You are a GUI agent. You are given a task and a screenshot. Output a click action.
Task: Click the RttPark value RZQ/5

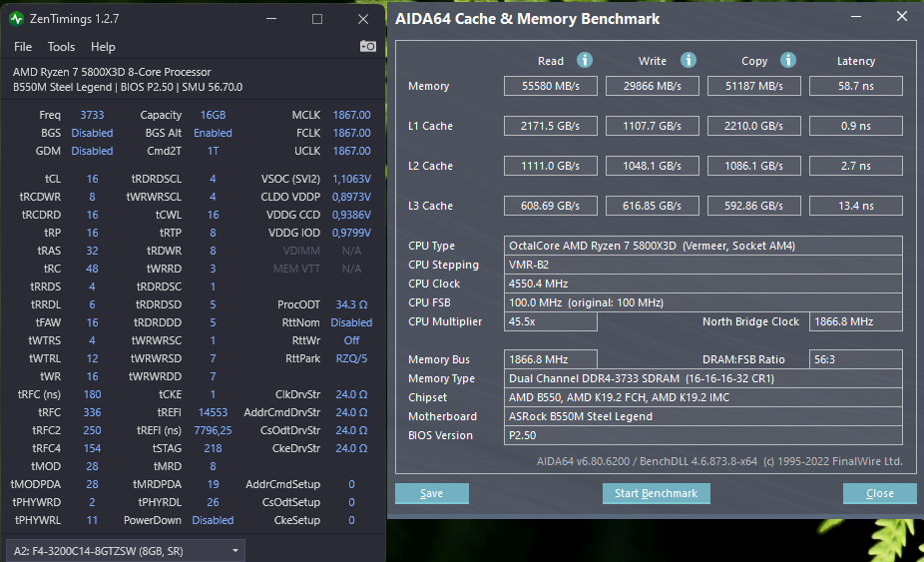click(x=352, y=358)
